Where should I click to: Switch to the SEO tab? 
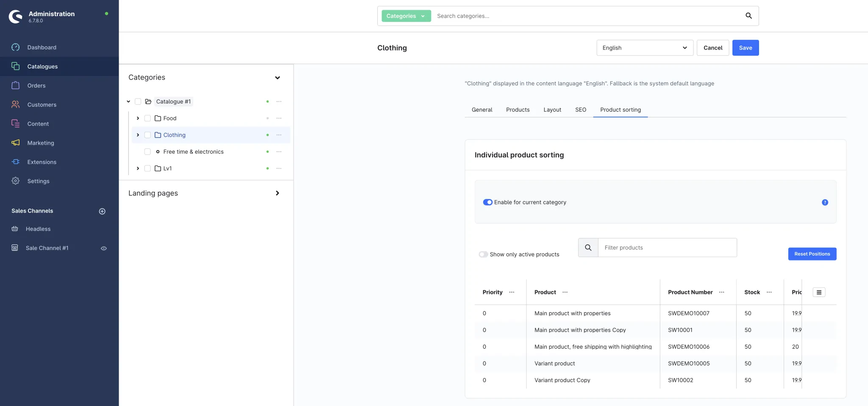pos(580,110)
